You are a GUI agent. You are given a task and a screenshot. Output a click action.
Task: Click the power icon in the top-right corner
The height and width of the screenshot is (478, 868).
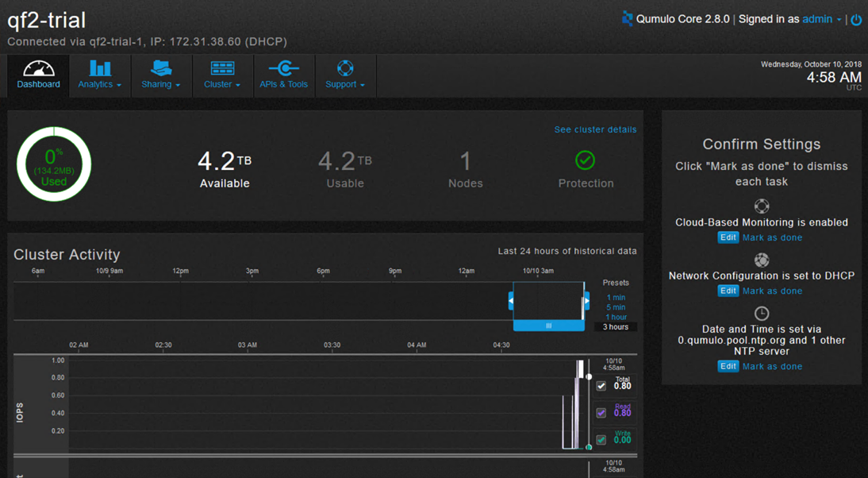(855, 20)
